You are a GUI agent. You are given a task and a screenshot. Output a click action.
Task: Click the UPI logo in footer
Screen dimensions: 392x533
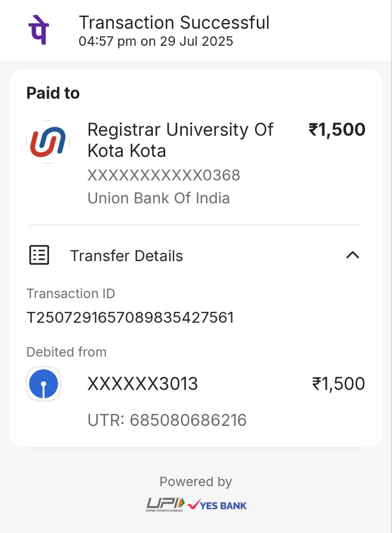point(165,504)
